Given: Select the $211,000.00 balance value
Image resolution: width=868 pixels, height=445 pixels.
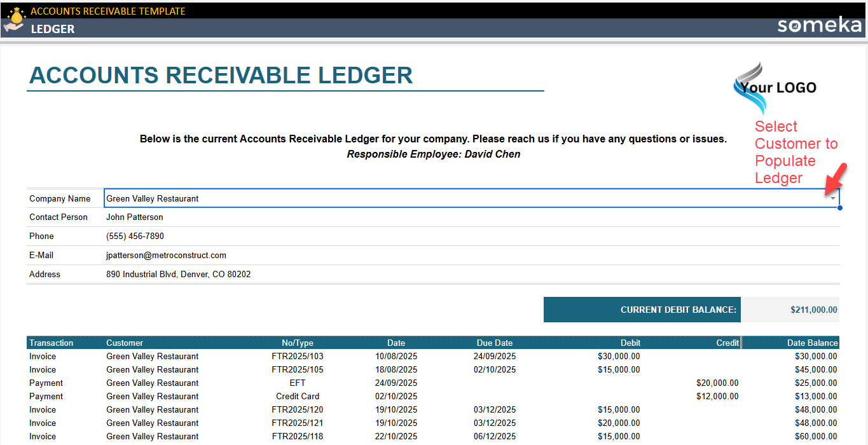Looking at the screenshot, I should coord(814,310).
